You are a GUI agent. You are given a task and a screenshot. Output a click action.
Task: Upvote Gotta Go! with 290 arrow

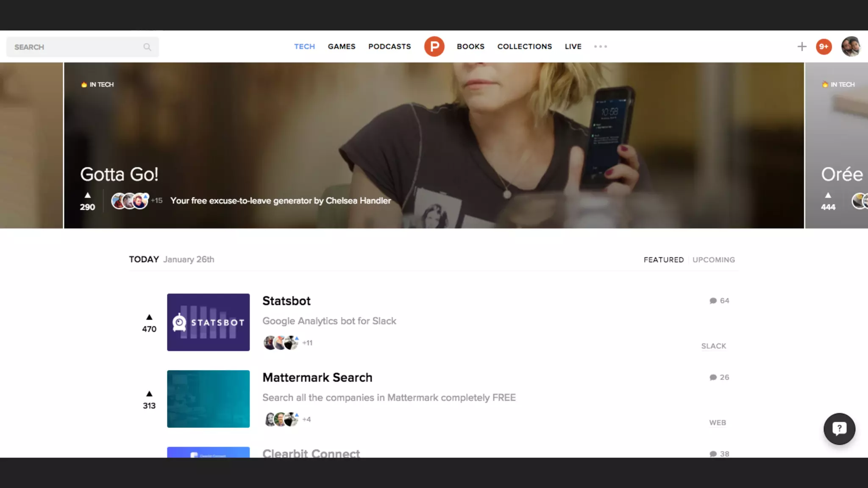[87, 196]
